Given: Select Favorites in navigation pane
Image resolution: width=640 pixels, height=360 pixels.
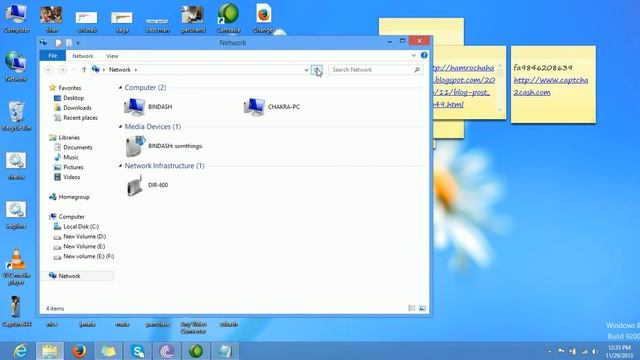Looking at the screenshot, I should coord(65,88).
